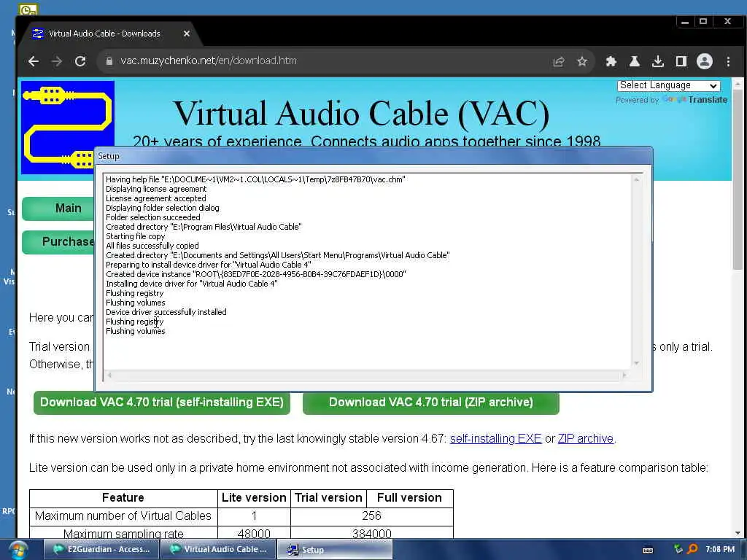Click the taskbar clock 7:08 PM
This screenshot has width=747, height=560.
click(720, 550)
